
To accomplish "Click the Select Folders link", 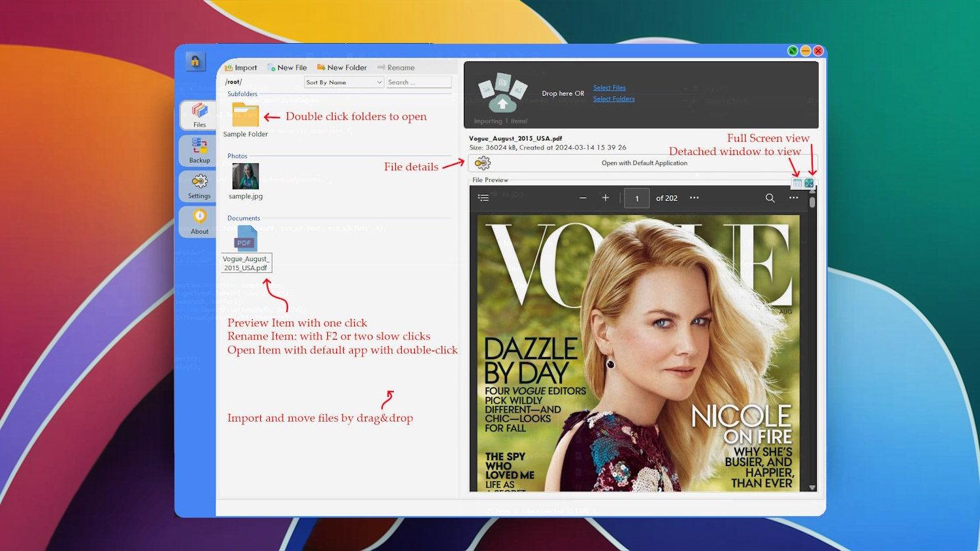I will coord(614,99).
